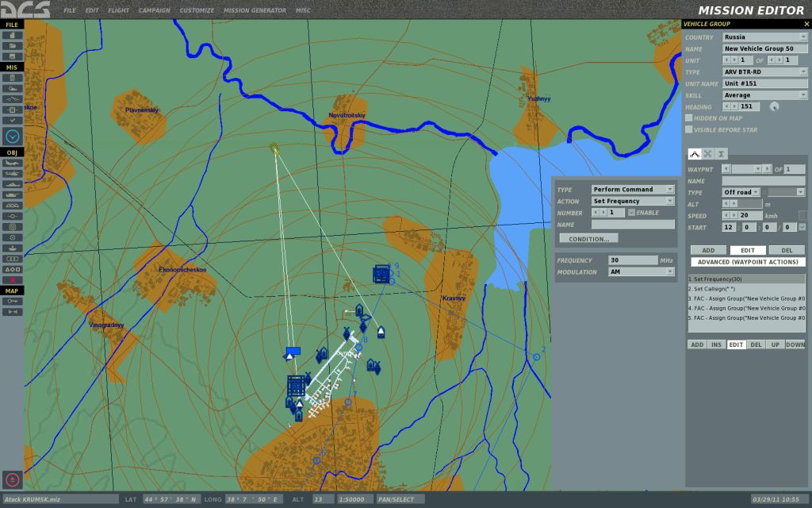Open the CUSTOMIZE menu

pyautogui.click(x=197, y=10)
